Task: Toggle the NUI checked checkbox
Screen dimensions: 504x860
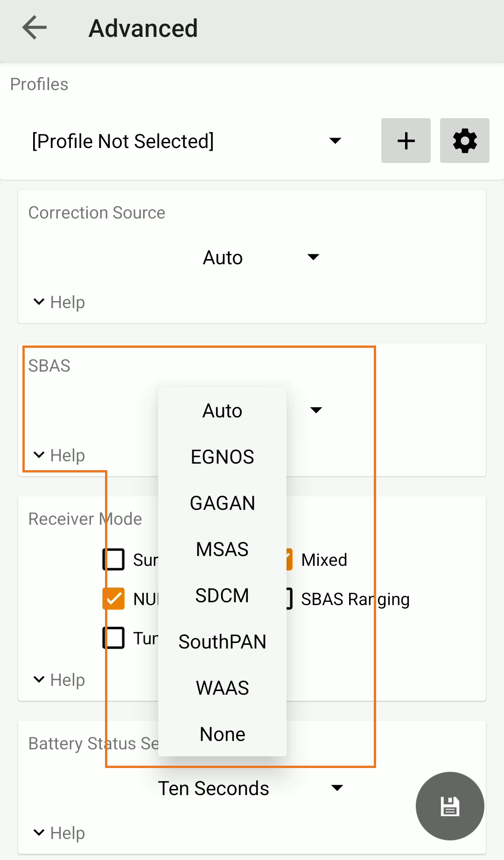Action: tap(113, 599)
